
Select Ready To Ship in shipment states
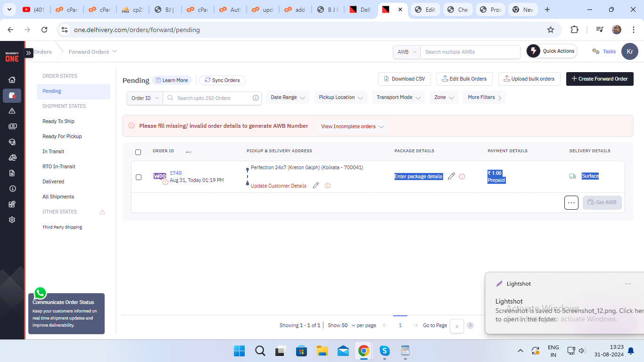coord(58,121)
